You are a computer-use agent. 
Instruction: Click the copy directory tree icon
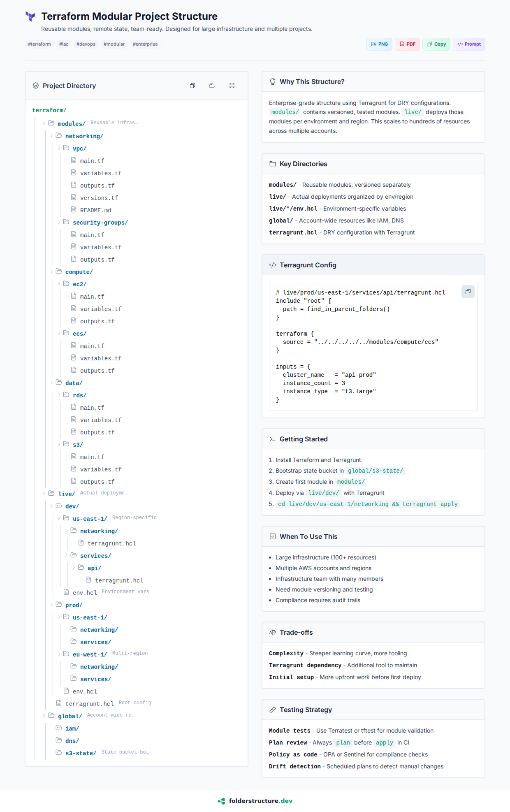pyautogui.click(x=192, y=86)
